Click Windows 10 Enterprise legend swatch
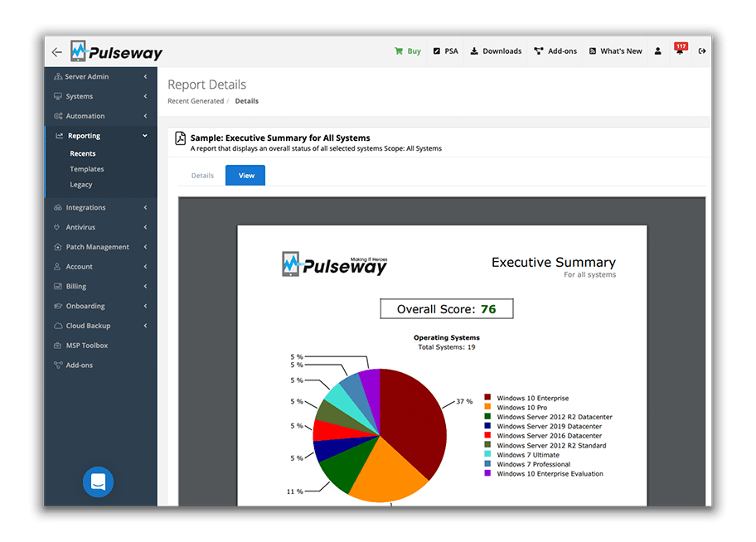 coord(487,397)
